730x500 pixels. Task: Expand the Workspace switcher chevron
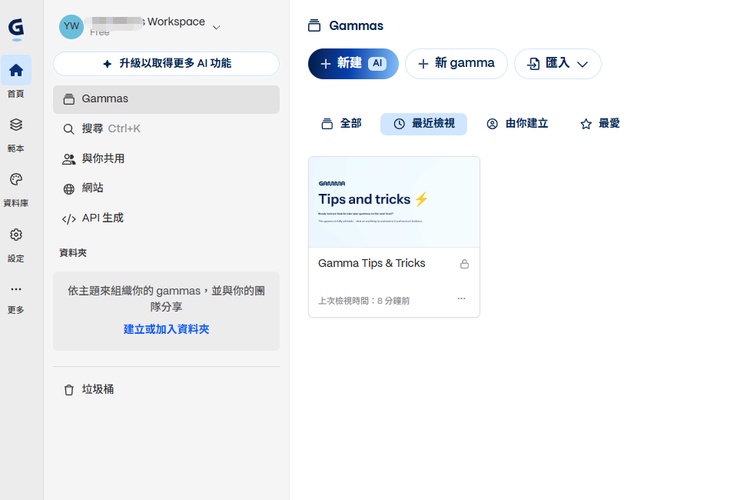216,27
